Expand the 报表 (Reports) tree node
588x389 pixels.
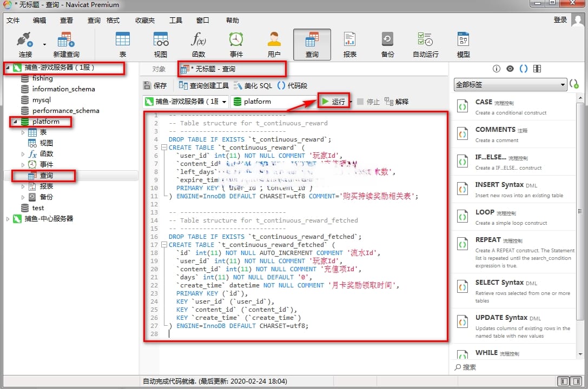(23, 186)
